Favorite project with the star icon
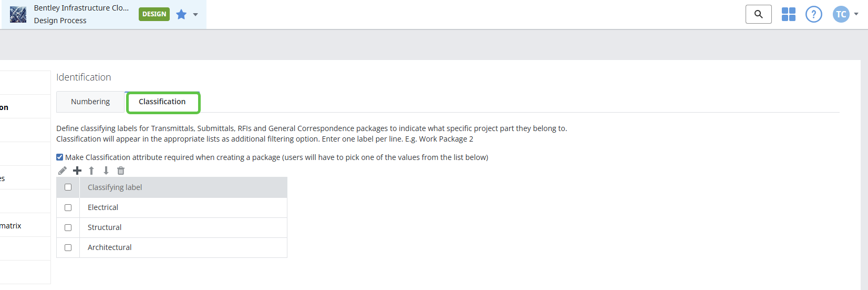This screenshot has width=868, height=290. click(x=181, y=14)
